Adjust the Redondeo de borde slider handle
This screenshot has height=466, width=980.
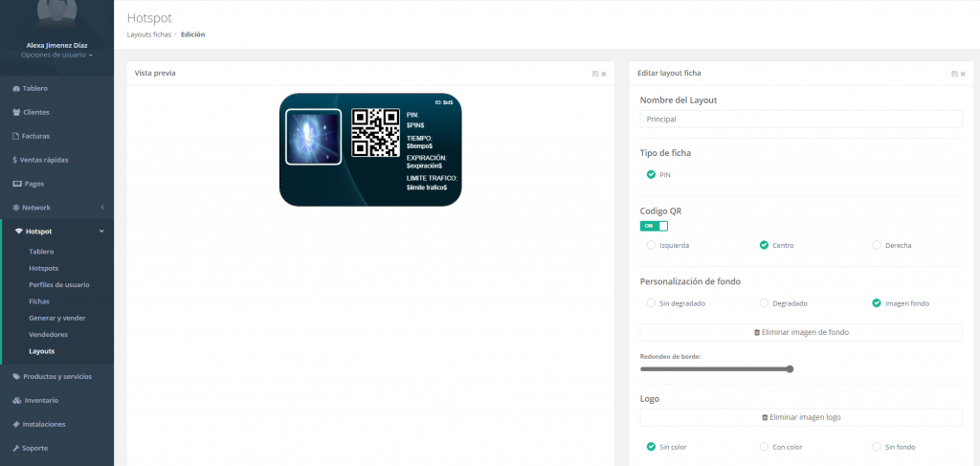tap(790, 369)
